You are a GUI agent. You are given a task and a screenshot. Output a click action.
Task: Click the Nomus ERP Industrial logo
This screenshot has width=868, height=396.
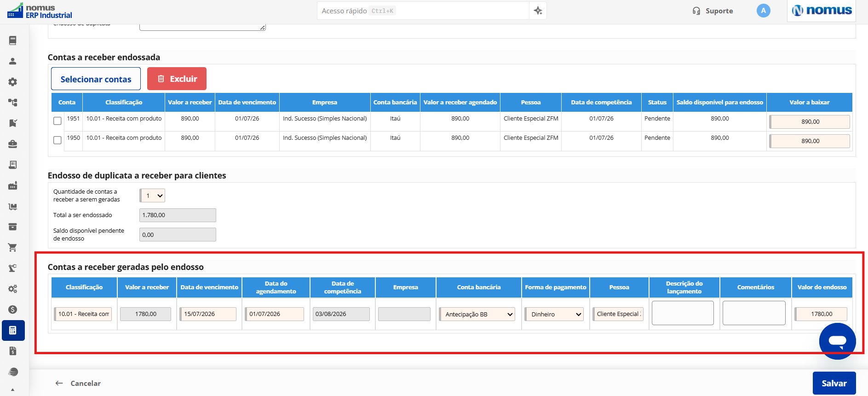(x=40, y=11)
